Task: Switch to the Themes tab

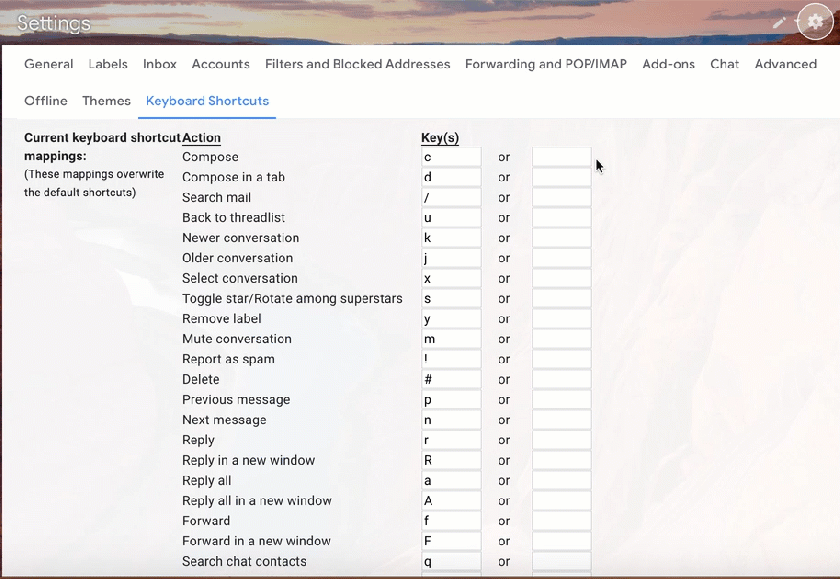Action: [106, 101]
